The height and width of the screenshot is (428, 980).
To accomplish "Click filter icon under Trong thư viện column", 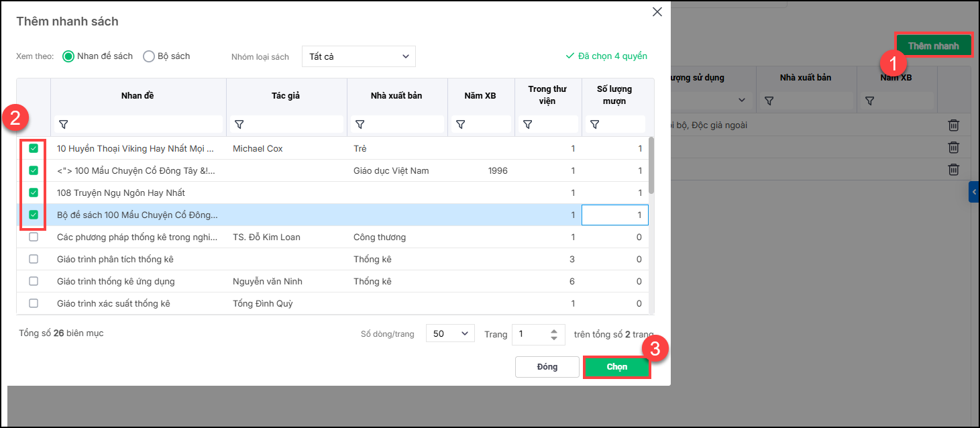I will coord(528,125).
